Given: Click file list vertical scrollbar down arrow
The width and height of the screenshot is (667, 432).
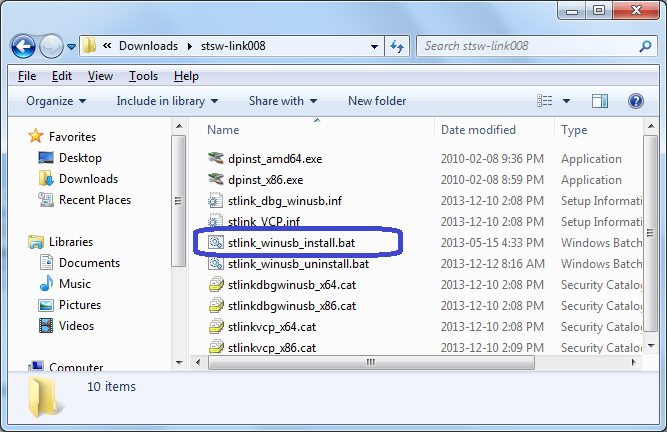Looking at the screenshot, I should click(651, 346).
